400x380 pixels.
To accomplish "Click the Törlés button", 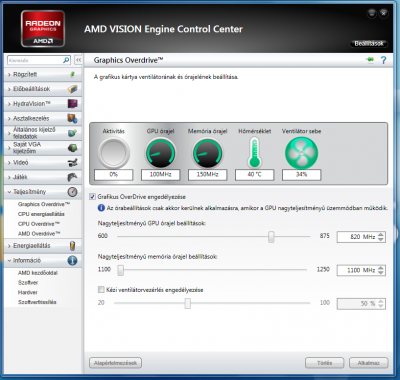I will (x=324, y=363).
